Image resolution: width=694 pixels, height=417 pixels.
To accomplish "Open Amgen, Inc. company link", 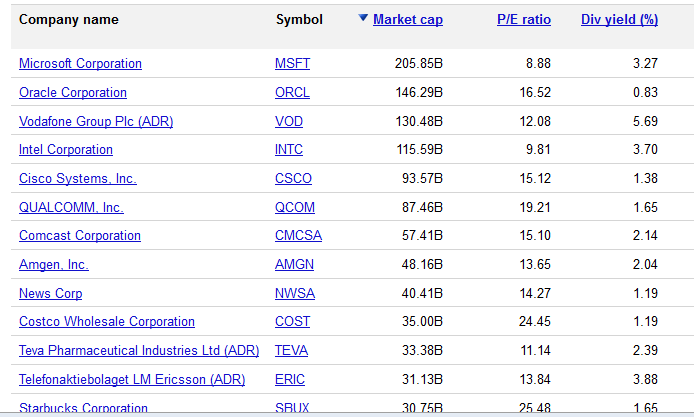I will [x=54, y=264].
